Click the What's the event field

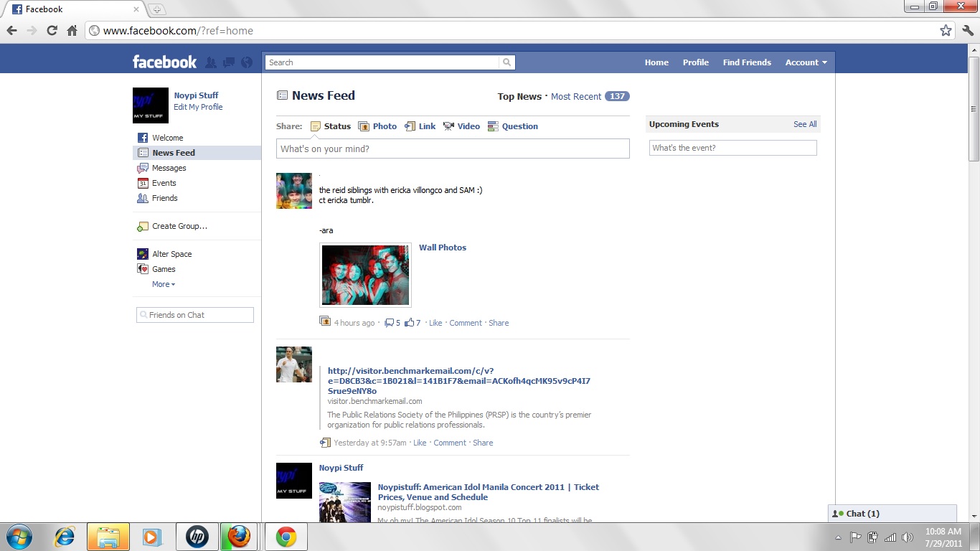pyautogui.click(x=732, y=148)
